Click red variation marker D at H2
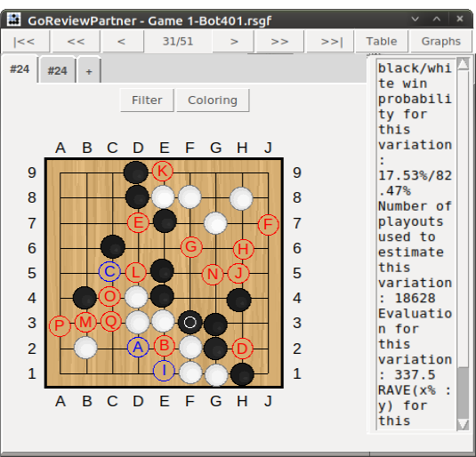Screen dimensions: 476x457 pyautogui.click(x=242, y=349)
